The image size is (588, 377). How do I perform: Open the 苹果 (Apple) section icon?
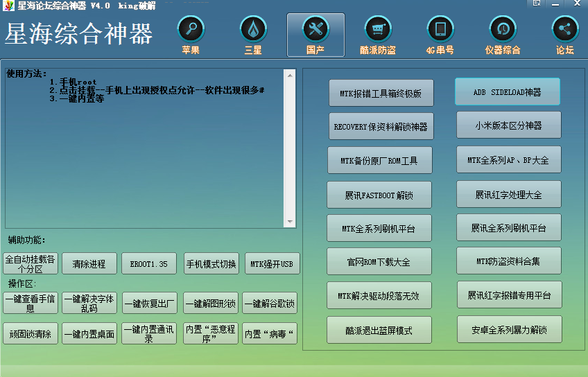coord(191,29)
